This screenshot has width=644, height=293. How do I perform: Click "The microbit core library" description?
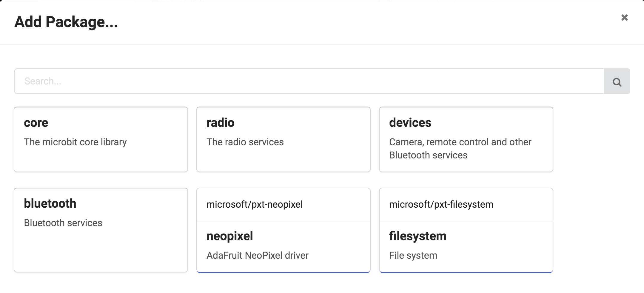[75, 142]
